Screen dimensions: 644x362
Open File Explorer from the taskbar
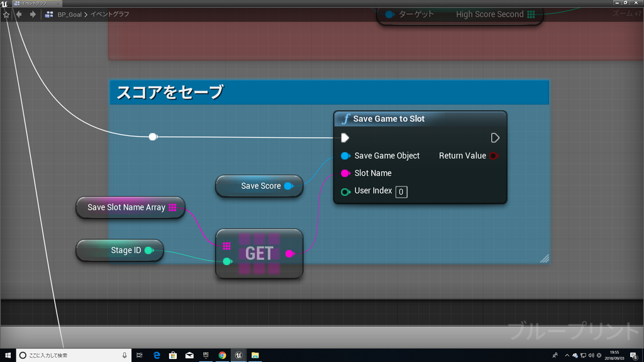(x=255, y=356)
